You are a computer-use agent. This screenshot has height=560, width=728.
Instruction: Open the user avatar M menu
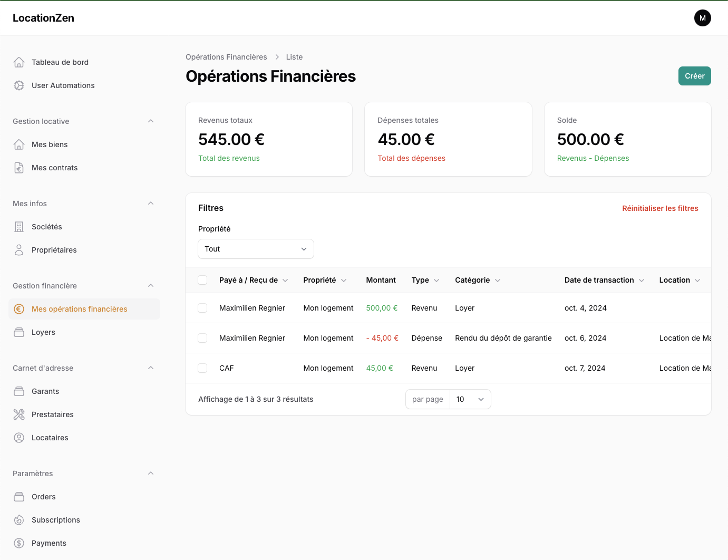(703, 18)
